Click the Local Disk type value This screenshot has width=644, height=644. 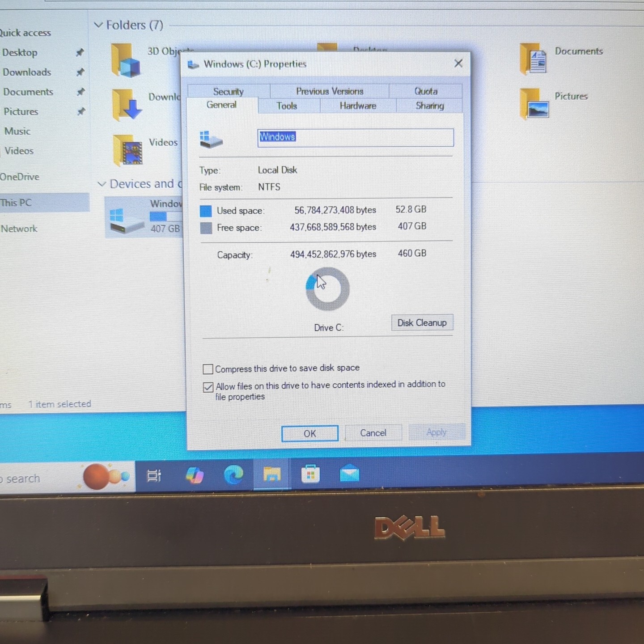(277, 170)
